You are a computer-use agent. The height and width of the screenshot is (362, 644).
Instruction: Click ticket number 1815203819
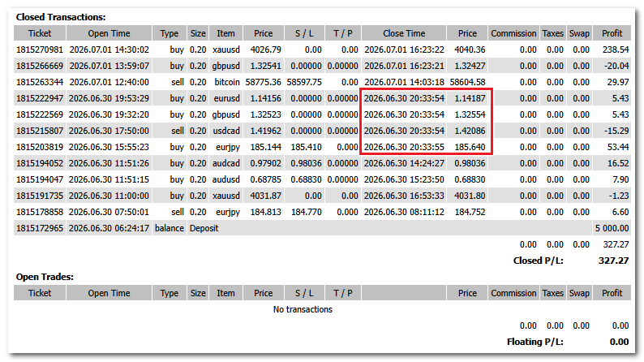click(40, 147)
